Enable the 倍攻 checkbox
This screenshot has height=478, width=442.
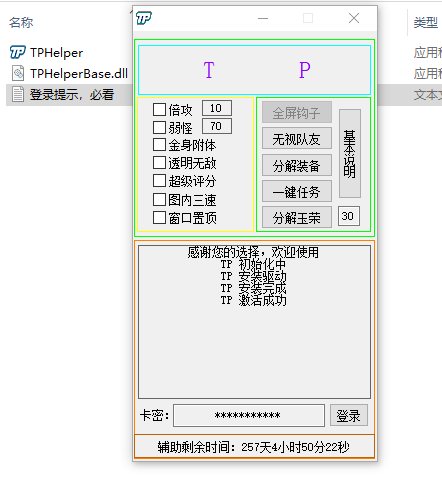click(159, 109)
